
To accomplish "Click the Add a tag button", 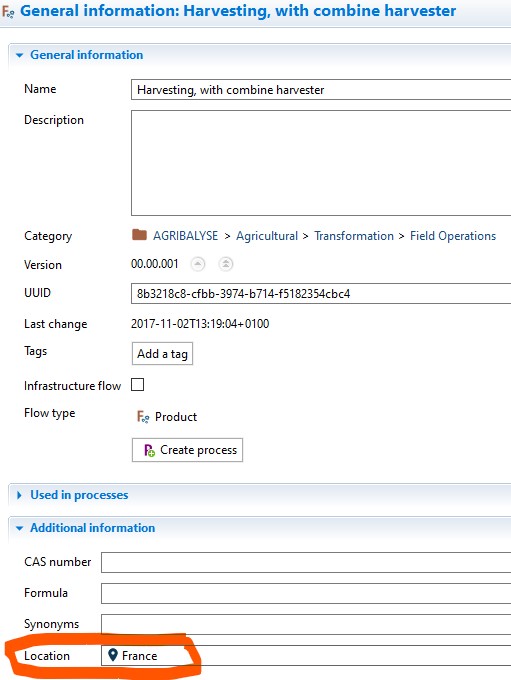I will 162,354.
